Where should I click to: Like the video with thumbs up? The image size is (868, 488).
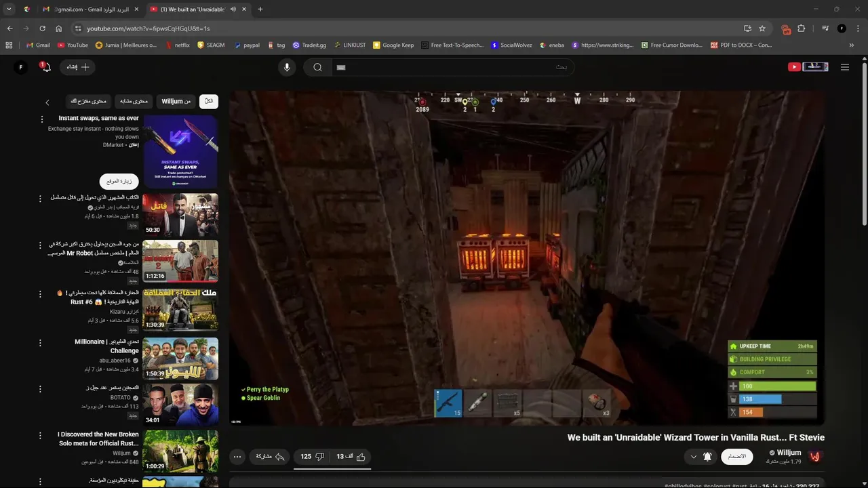pos(352,457)
